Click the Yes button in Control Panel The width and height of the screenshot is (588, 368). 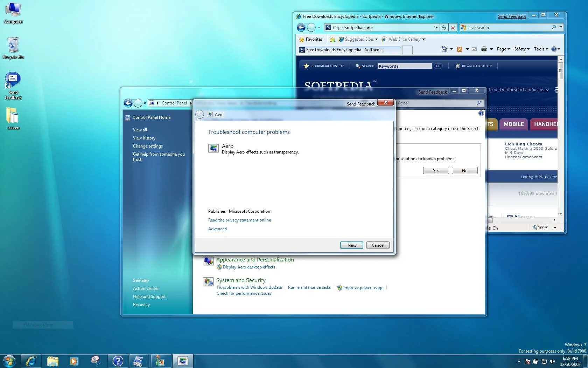[436, 171]
